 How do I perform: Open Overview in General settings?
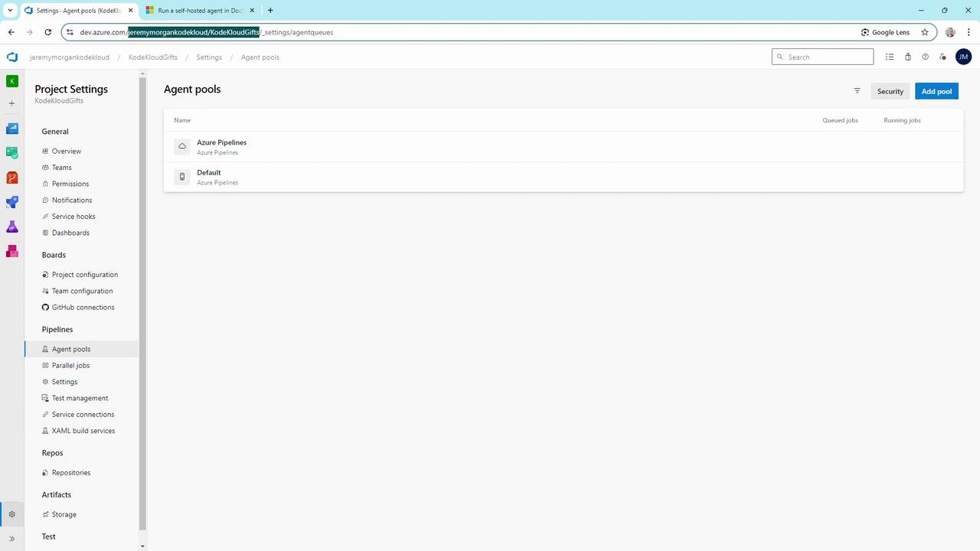pyautogui.click(x=66, y=152)
